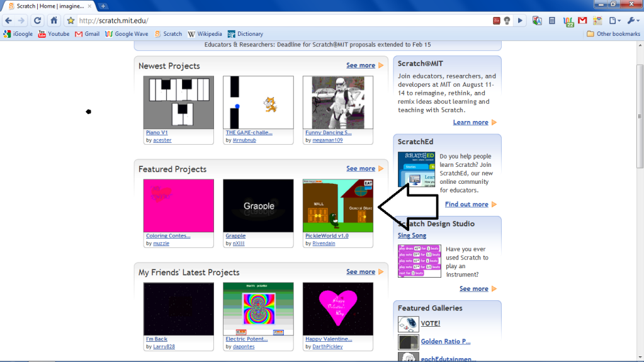This screenshot has height=362, width=644.
Task: Visit author acester's profile
Action: click(162, 140)
